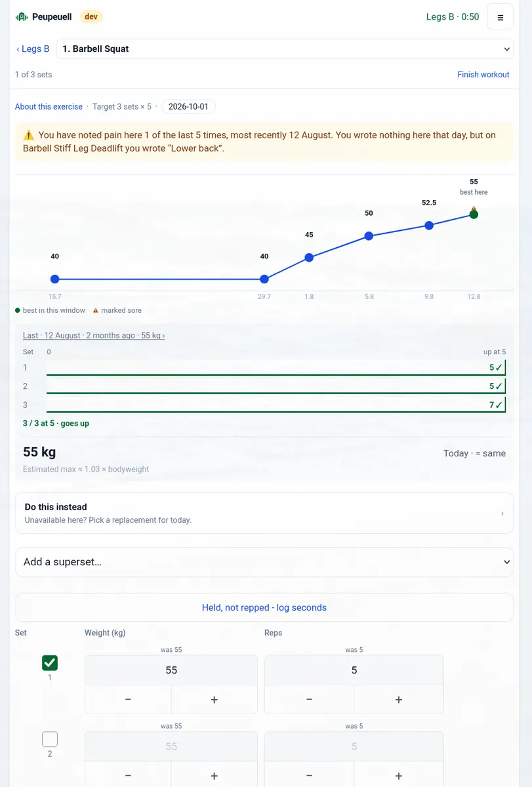Viewport: 532px width, 787px height.
Task: Click Estimated max ≈ 1.03 × bodyweight text
Action: click(86, 470)
